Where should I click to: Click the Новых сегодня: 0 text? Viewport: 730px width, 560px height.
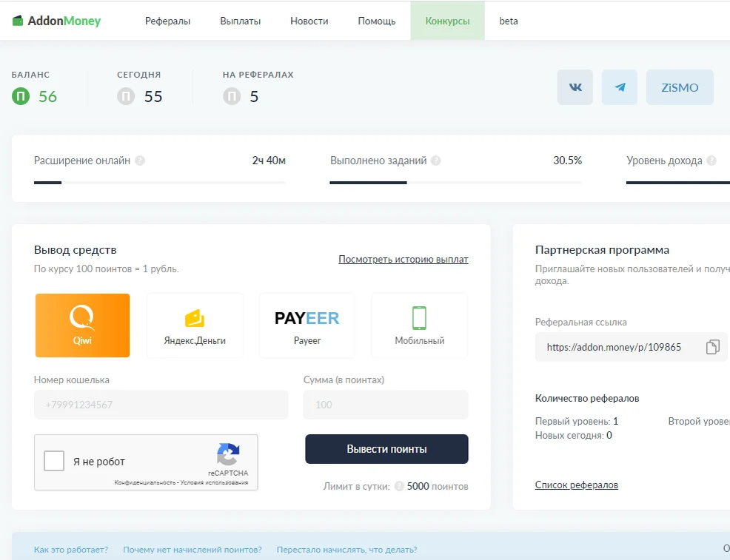pos(574,435)
